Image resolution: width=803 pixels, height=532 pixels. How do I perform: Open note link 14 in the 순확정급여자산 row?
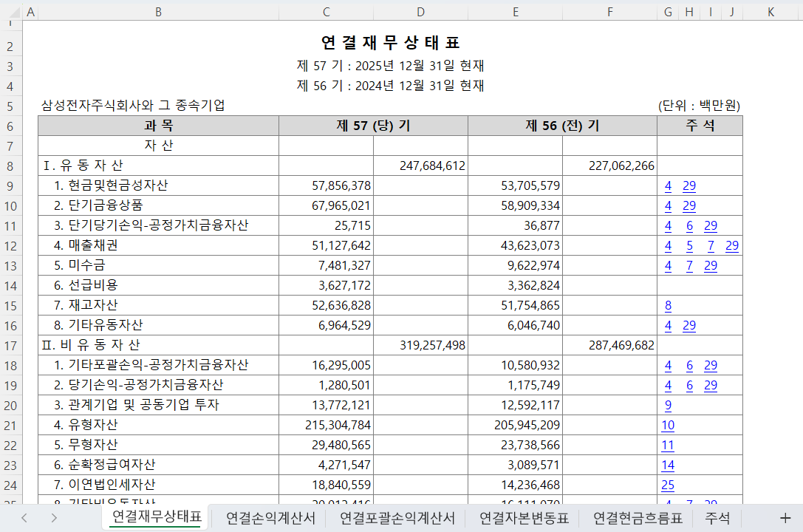pyautogui.click(x=668, y=465)
